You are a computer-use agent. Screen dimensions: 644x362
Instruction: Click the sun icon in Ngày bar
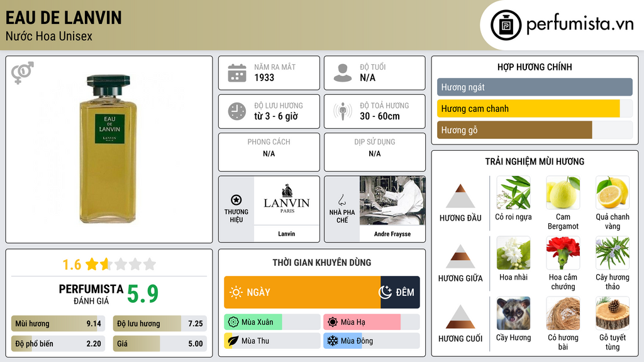tap(236, 292)
